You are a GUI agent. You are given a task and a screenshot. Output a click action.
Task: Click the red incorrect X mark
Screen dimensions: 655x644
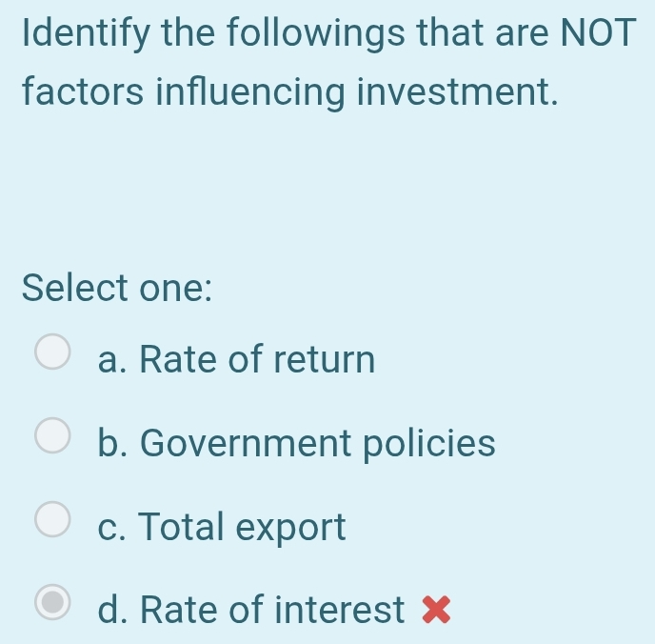[434, 609]
